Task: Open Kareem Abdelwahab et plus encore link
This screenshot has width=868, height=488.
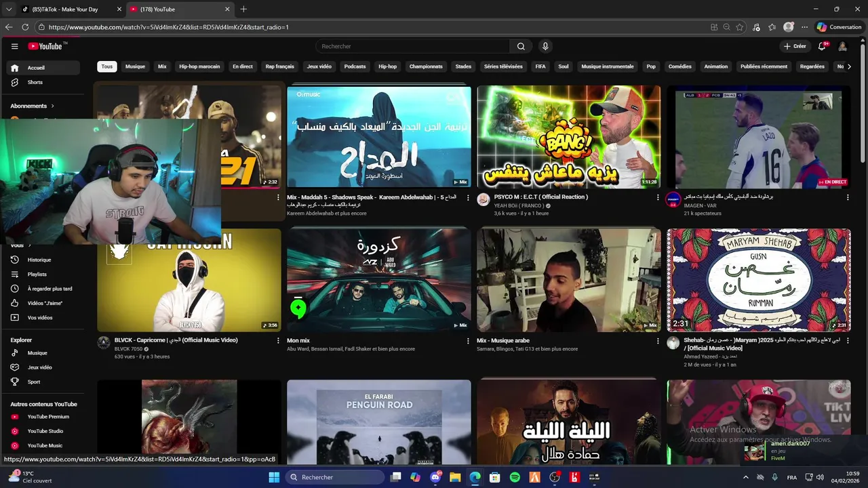Action: (x=326, y=213)
